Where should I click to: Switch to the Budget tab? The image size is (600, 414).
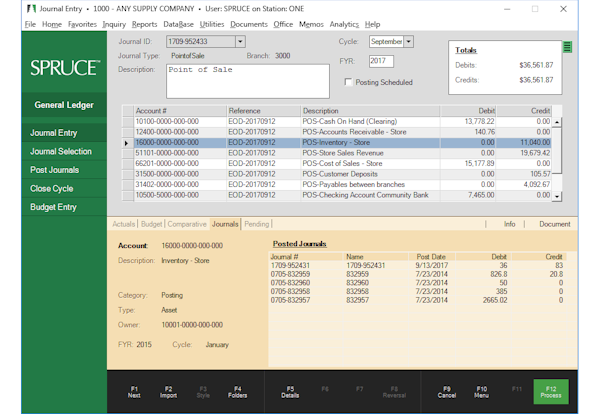pyautogui.click(x=152, y=224)
